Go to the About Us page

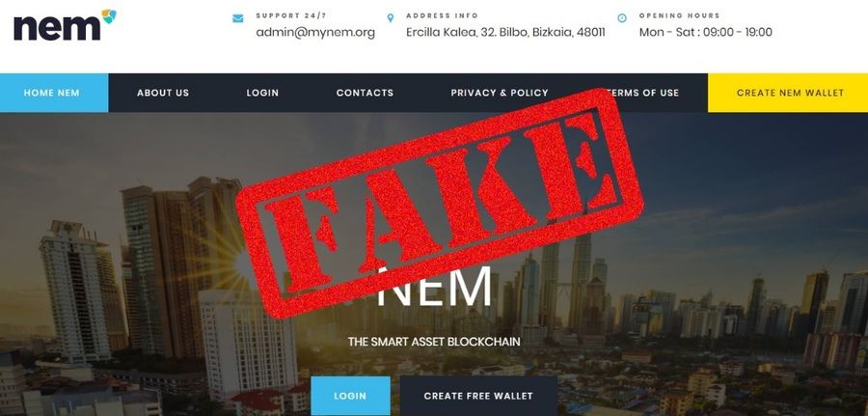click(x=163, y=93)
